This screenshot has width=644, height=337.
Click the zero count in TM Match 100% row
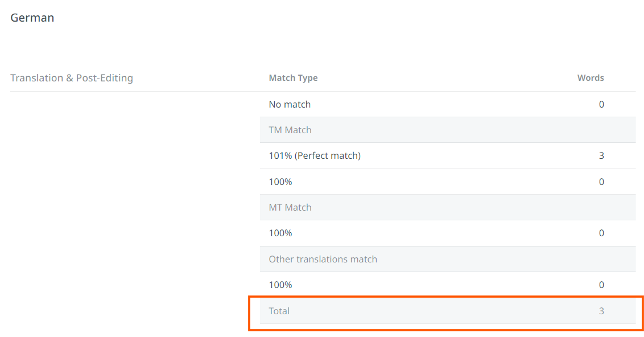(601, 182)
